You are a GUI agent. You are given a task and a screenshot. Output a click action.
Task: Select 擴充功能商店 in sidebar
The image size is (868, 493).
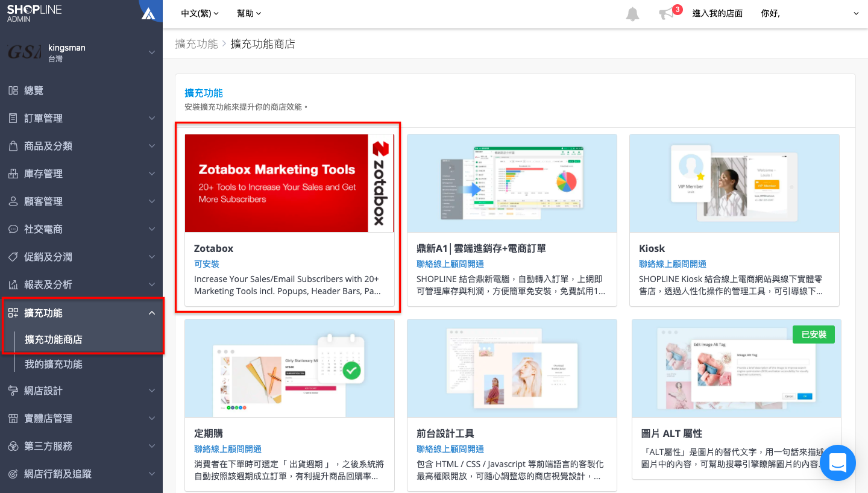click(54, 339)
